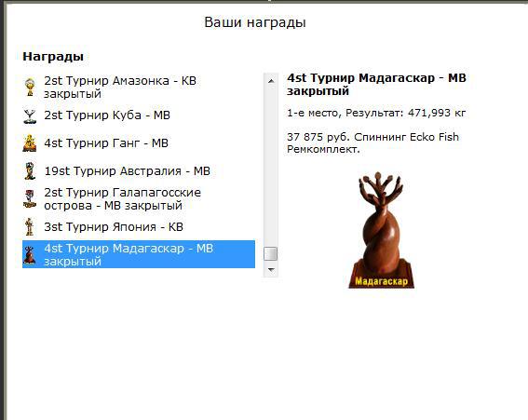This screenshot has height=420, width=528.
Task: Click the Amazonka tournament trophy icon
Action: [30, 88]
